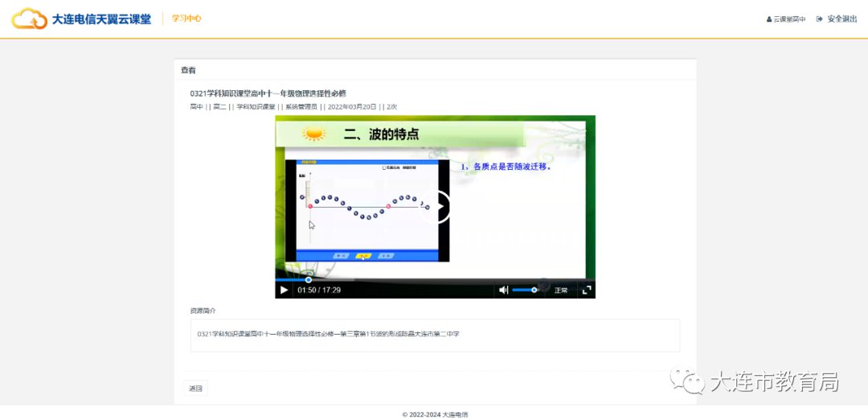The height and width of the screenshot is (420, 868).
Task: Open the 正常 playback speed menu
Action: (561, 290)
